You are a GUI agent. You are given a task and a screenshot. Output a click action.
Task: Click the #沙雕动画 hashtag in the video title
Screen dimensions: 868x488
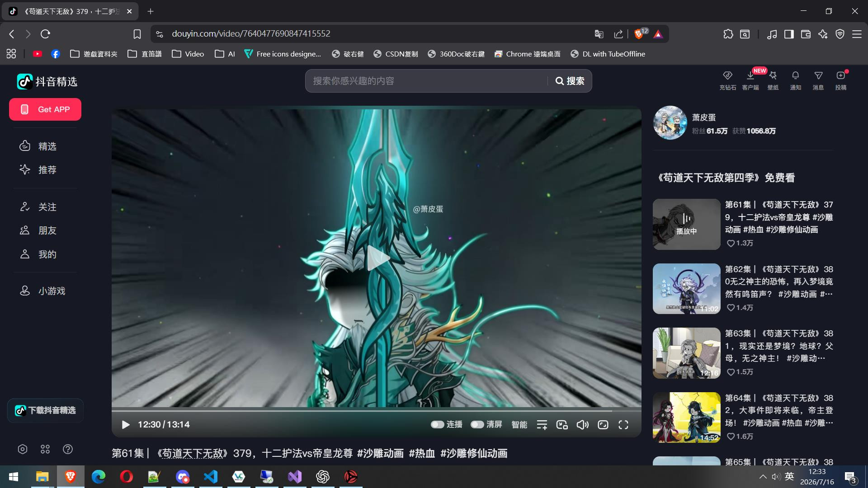click(380, 453)
